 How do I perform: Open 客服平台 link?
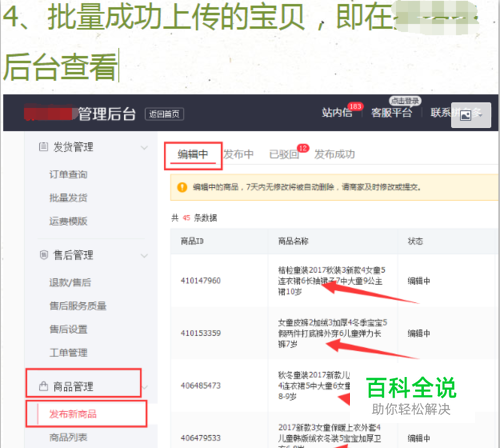coord(391,113)
